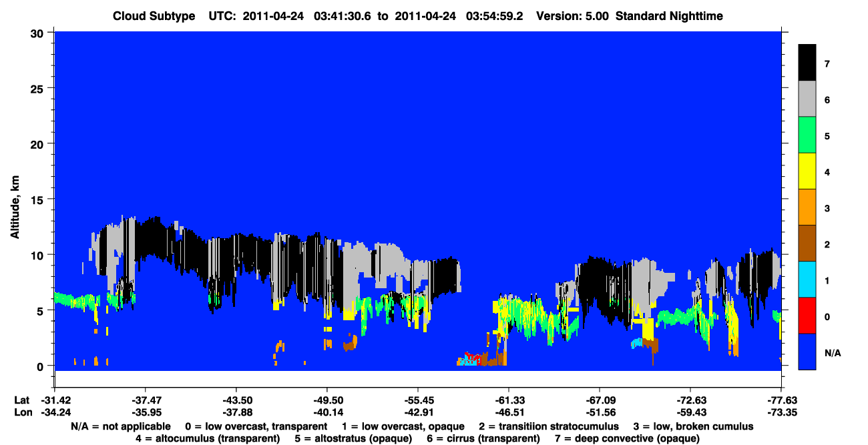This screenshot has width=868, height=445.
Task: Click the yellow colorbar swatch labeled 4
Action: [807, 171]
